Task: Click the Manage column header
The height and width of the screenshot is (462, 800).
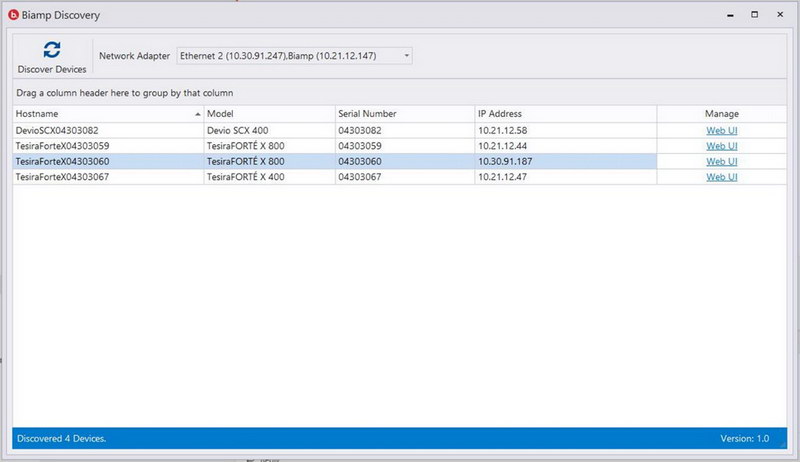Action: 722,114
